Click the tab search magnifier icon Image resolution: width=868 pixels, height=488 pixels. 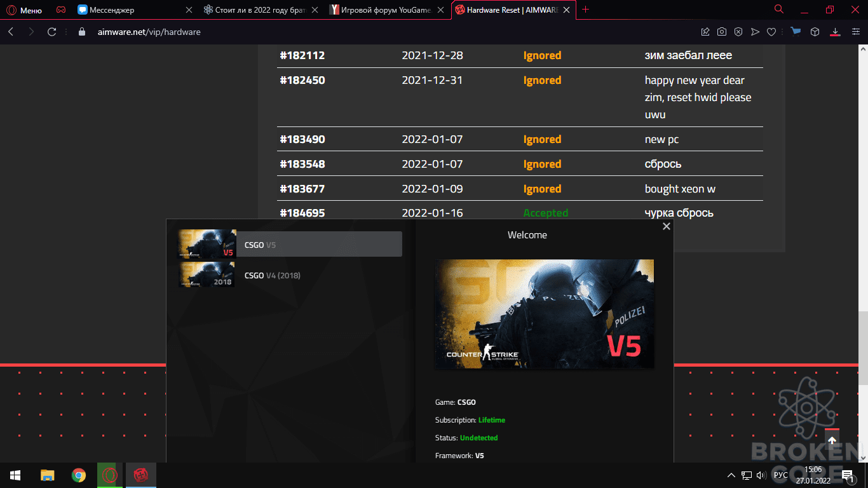(779, 10)
